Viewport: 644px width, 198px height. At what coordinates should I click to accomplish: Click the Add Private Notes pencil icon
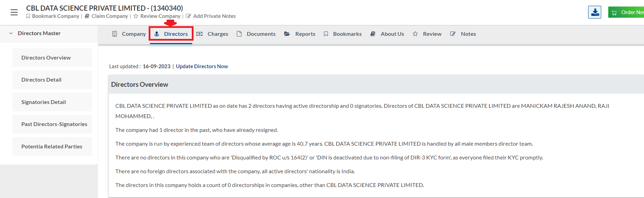tap(188, 16)
